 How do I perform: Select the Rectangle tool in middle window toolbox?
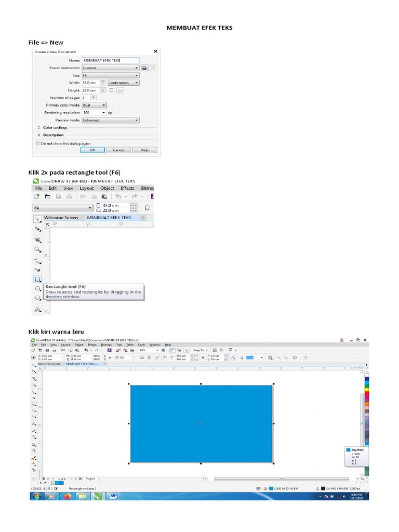[x=37, y=279]
